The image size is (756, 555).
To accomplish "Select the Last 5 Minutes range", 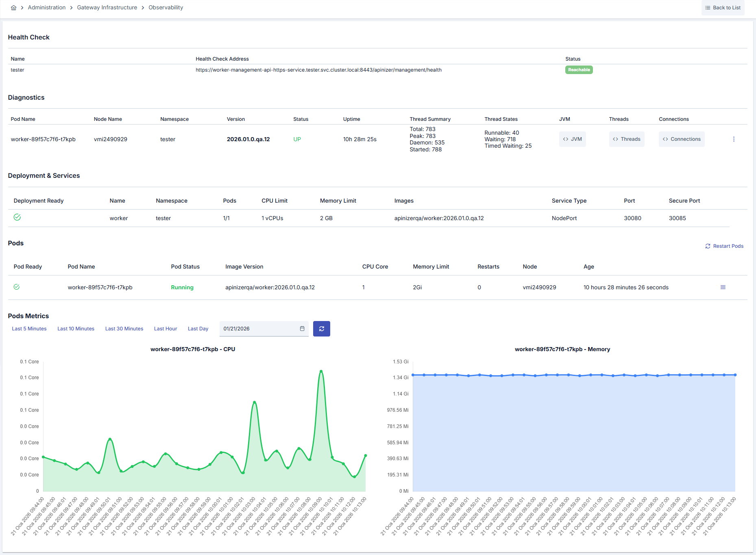I will coord(29,329).
